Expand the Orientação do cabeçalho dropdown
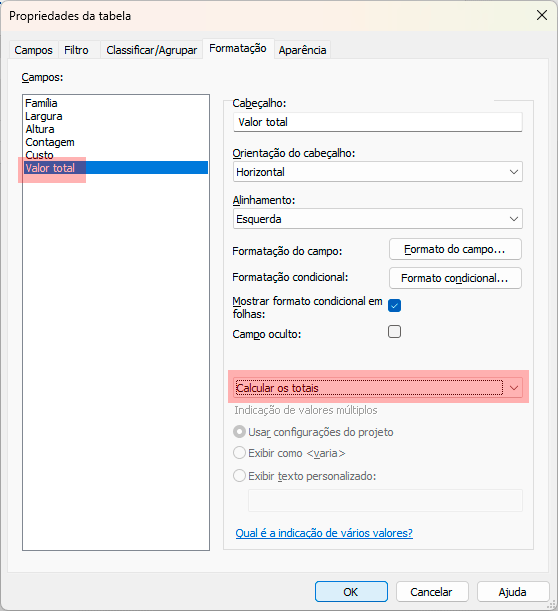Image resolution: width=558 pixels, height=611 pixels. pos(378,172)
